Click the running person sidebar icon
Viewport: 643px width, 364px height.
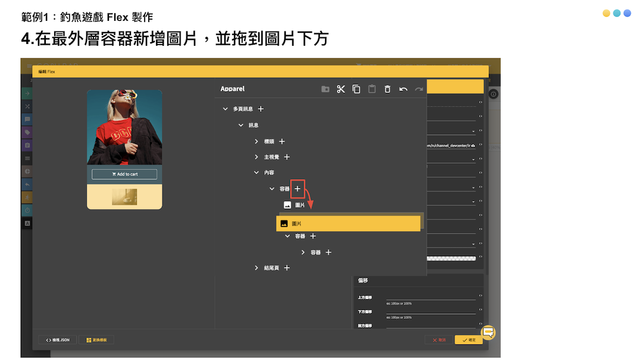(x=27, y=197)
